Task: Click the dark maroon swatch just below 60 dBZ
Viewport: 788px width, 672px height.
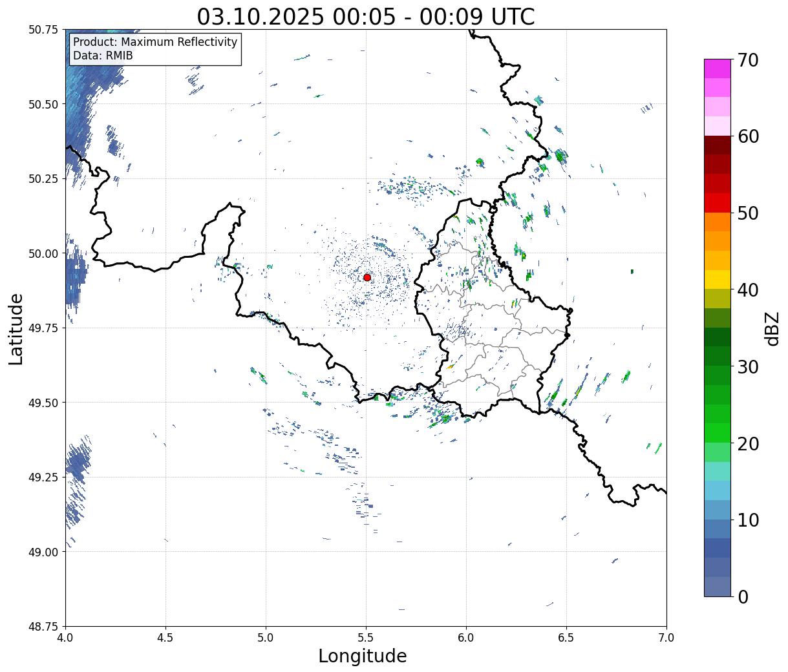Action: tap(718, 145)
